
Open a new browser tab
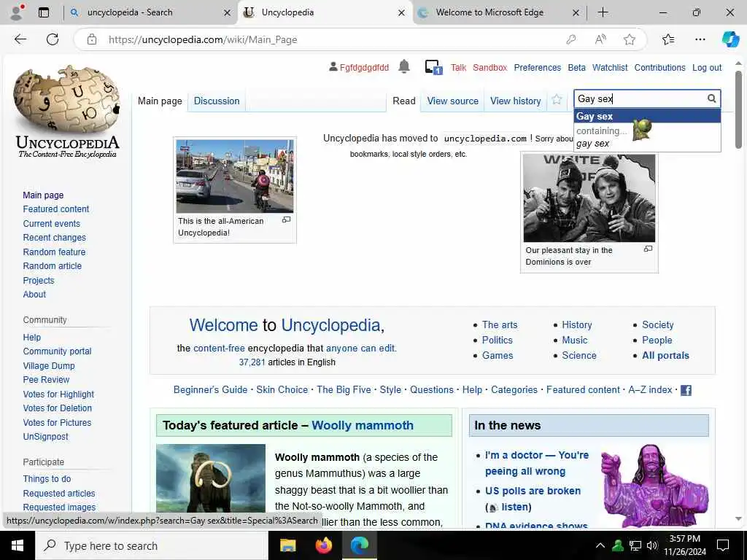(603, 12)
